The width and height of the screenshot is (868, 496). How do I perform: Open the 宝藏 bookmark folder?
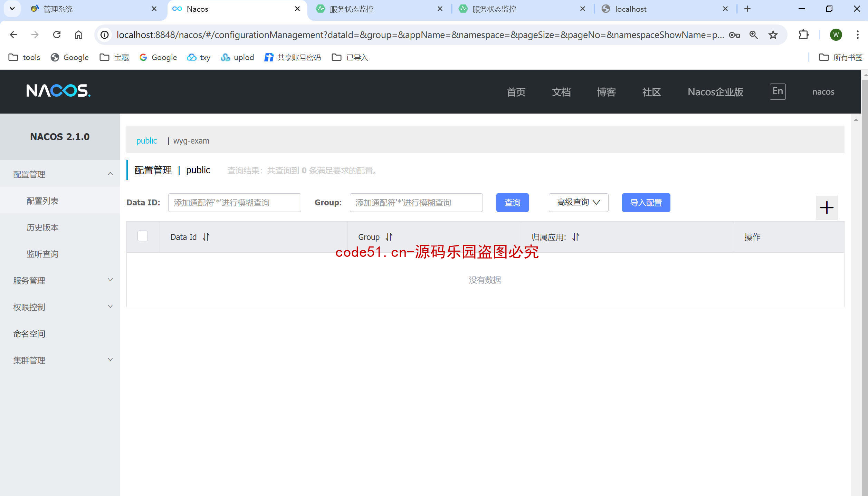click(x=114, y=57)
